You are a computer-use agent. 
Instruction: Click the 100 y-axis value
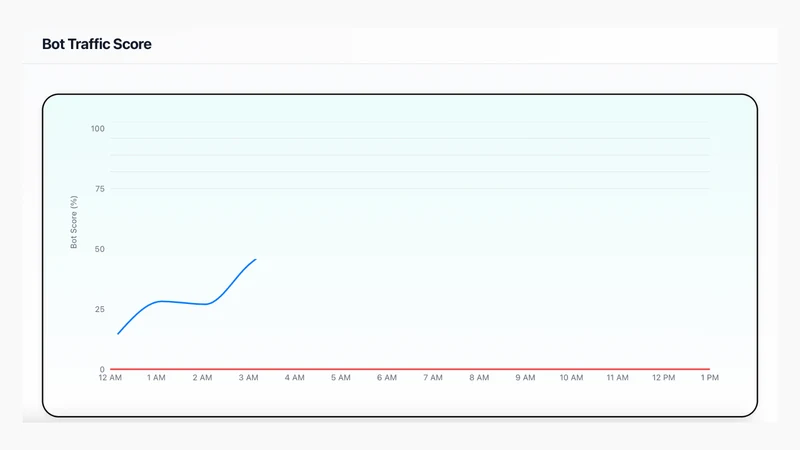pyautogui.click(x=97, y=129)
